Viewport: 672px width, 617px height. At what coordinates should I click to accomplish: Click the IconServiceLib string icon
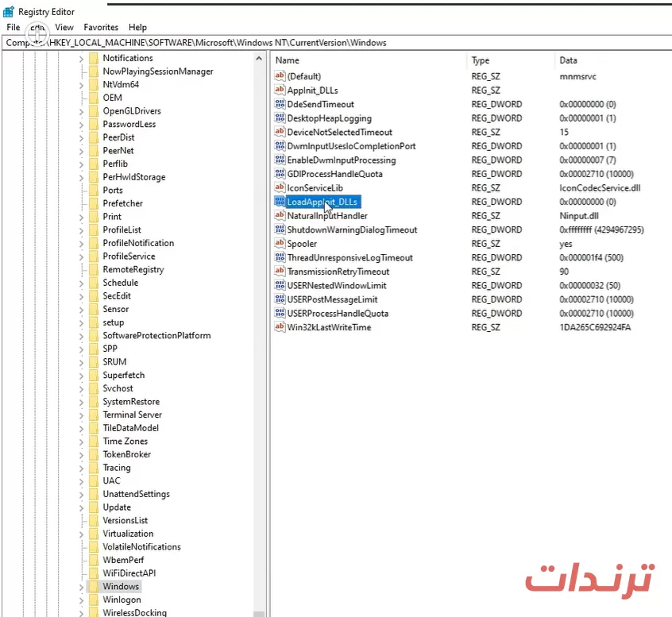[280, 187]
